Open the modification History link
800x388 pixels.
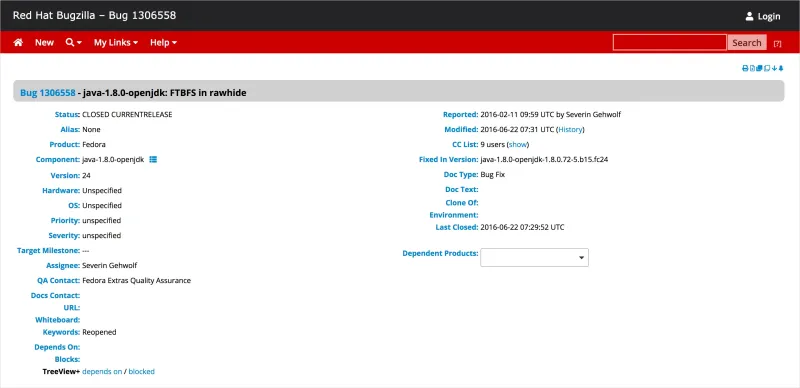(570, 130)
